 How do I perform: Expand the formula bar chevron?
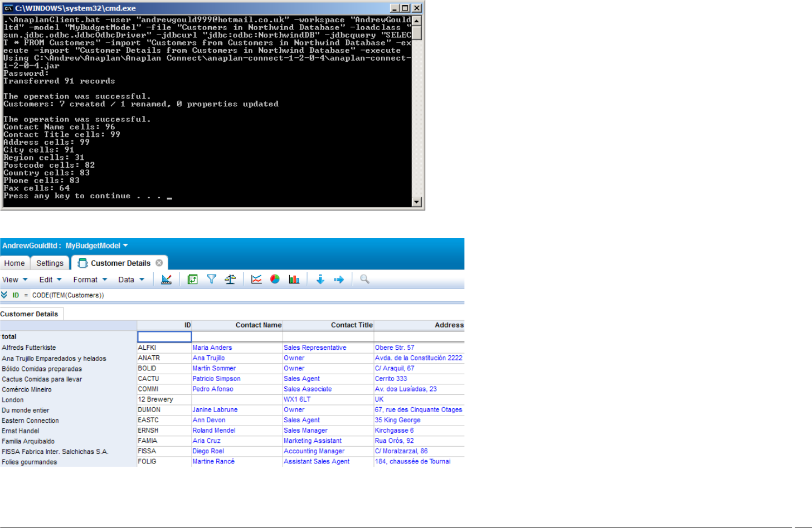(x=4, y=295)
